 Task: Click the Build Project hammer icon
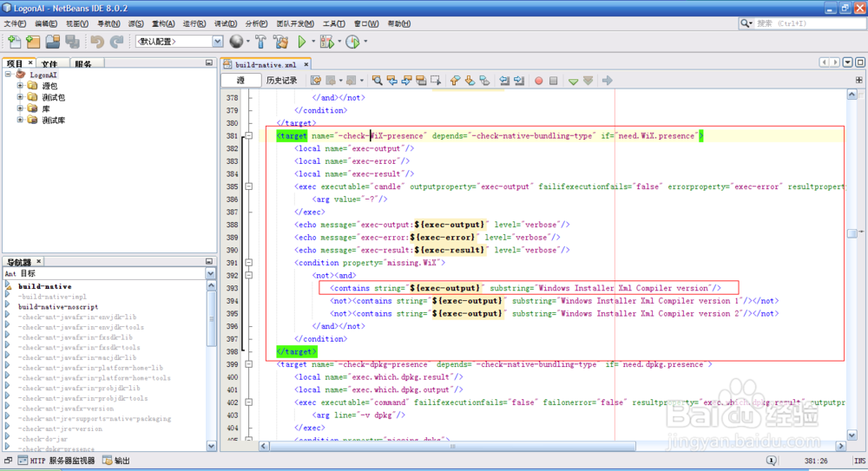[x=260, y=42]
